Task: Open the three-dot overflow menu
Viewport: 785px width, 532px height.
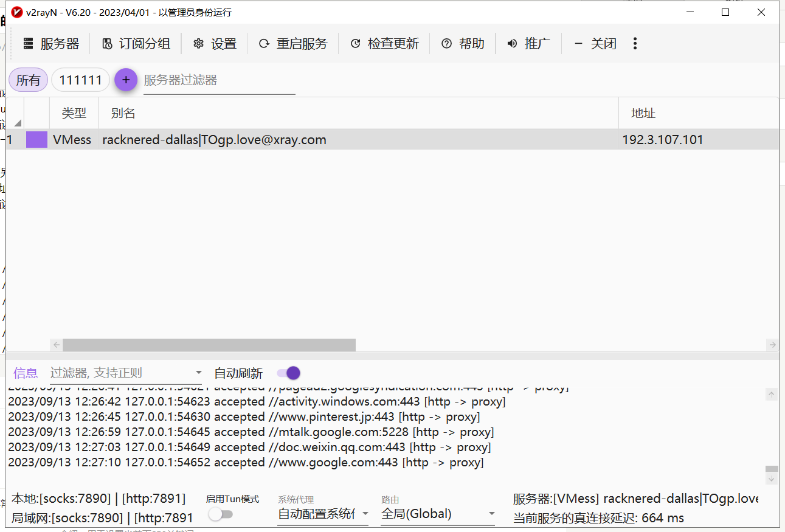Action: [x=635, y=44]
